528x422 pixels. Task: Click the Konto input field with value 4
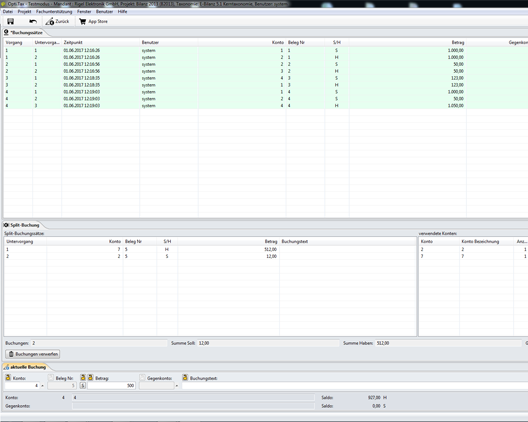pyautogui.click(x=22, y=386)
